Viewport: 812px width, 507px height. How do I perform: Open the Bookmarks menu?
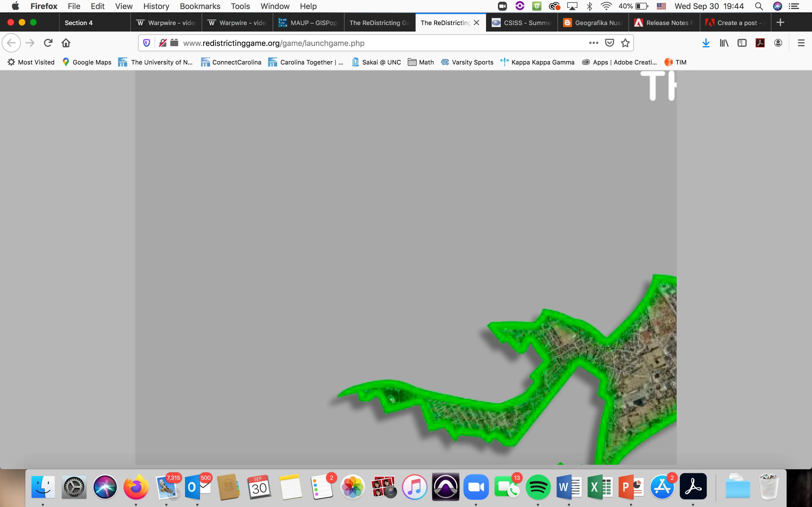pyautogui.click(x=200, y=6)
